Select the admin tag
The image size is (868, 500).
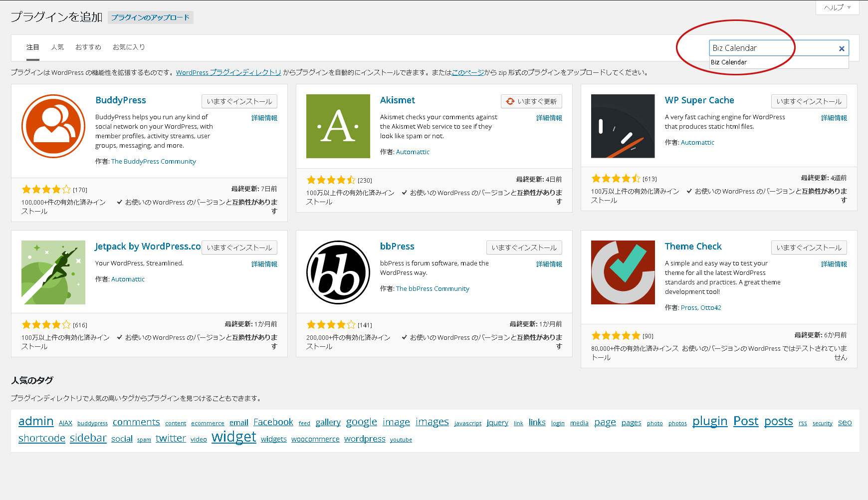[36, 421]
